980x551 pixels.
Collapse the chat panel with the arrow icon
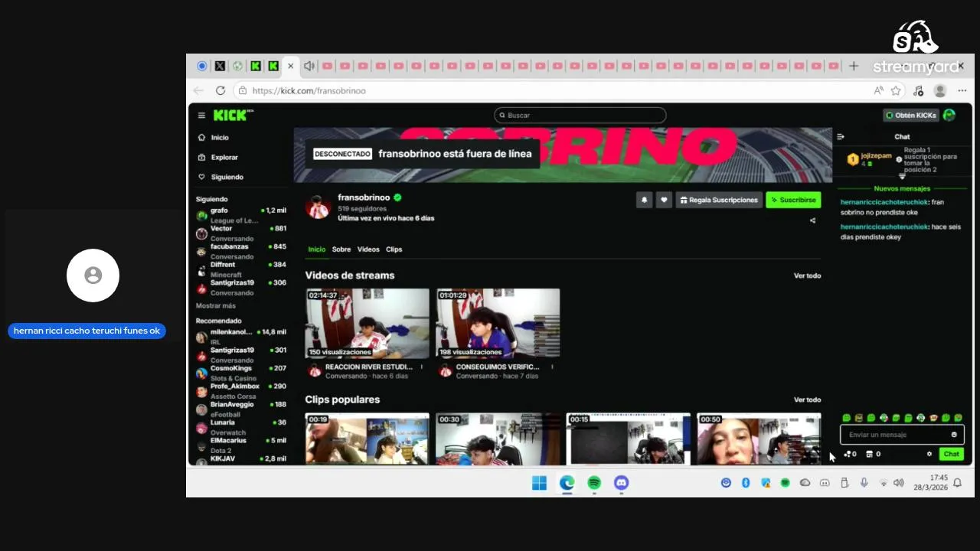pos(841,137)
